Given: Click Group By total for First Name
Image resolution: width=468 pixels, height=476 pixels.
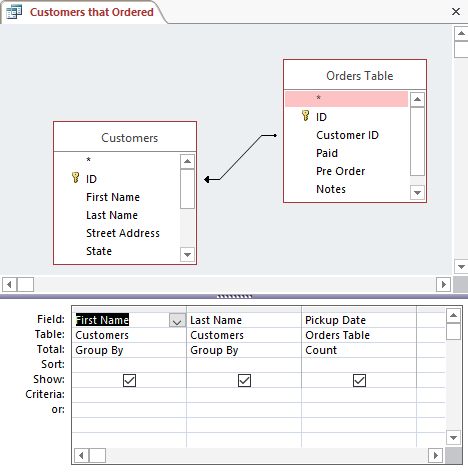Looking at the screenshot, I should tap(129, 350).
